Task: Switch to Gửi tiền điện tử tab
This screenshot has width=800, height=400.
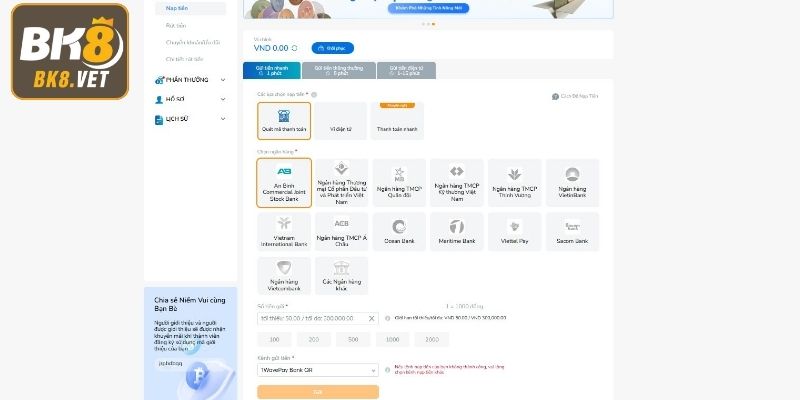Action: tap(407, 70)
